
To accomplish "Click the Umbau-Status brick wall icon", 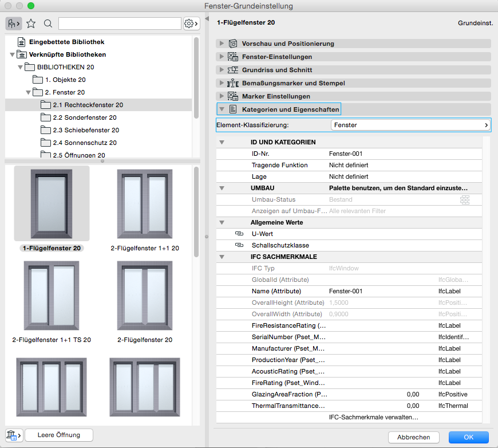I will click(x=464, y=199).
